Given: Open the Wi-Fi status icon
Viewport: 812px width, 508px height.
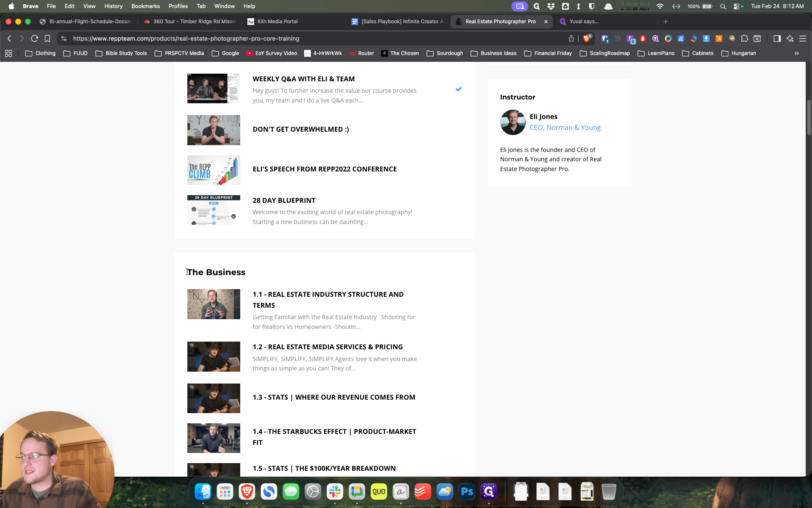Looking at the screenshot, I should pyautogui.click(x=660, y=6).
